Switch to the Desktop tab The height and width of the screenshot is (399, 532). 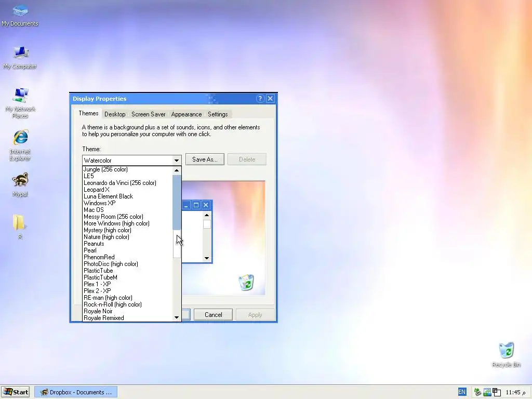coord(115,114)
